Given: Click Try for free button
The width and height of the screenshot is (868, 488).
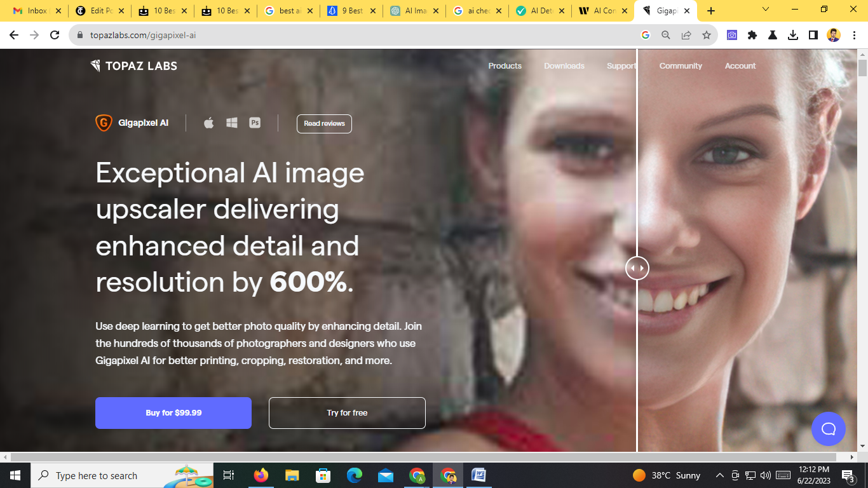Looking at the screenshot, I should pyautogui.click(x=347, y=413).
